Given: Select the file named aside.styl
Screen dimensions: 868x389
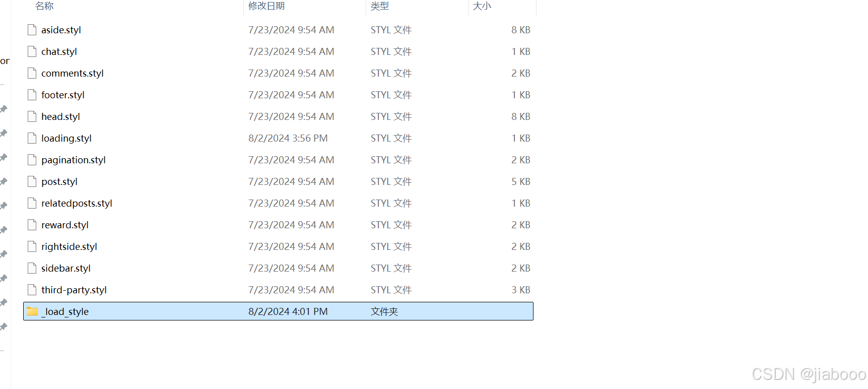Looking at the screenshot, I should 61,30.
